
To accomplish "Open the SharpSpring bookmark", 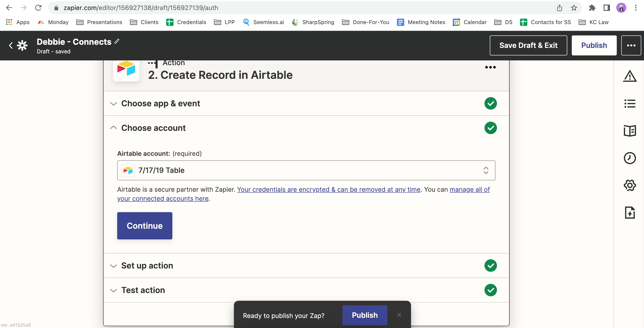I will (313, 22).
